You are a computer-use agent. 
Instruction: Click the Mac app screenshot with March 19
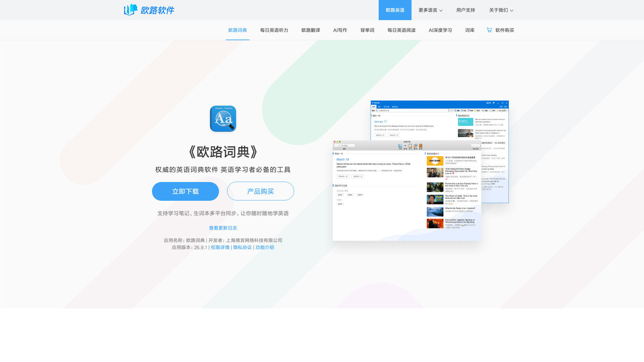click(x=407, y=190)
